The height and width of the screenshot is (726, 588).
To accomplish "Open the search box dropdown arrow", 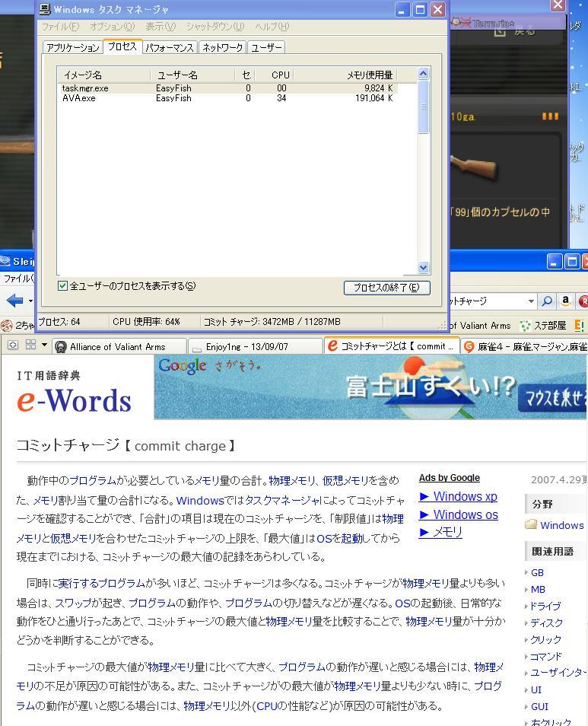I will pyautogui.click(x=531, y=301).
